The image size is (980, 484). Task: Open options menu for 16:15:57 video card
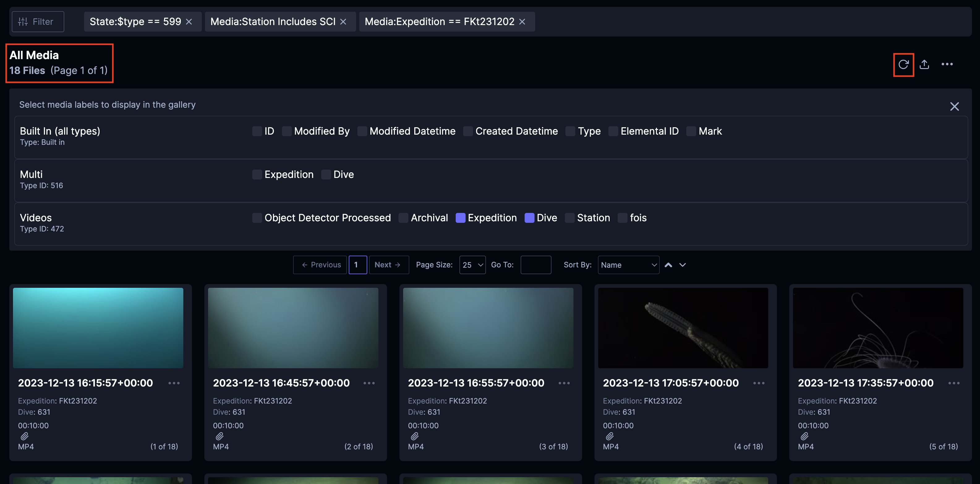click(x=174, y=383)
